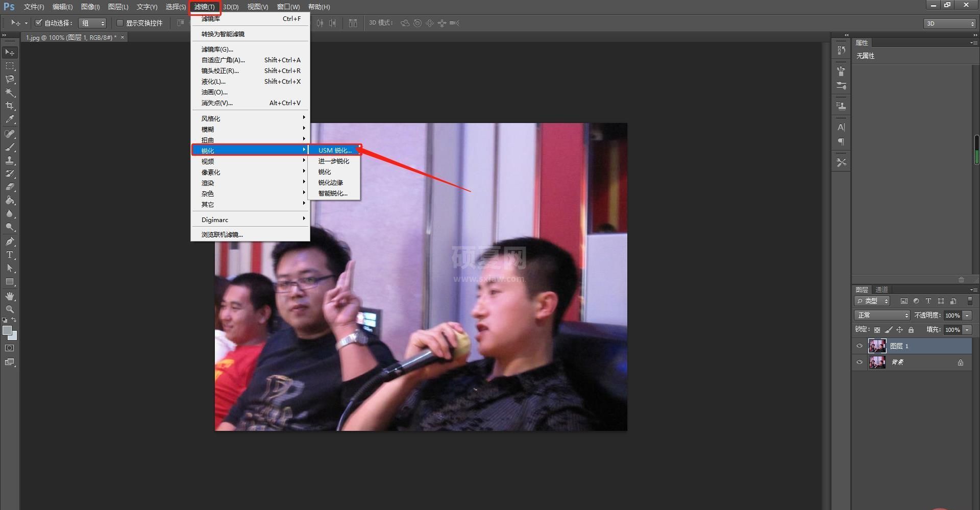The width and height of the screenshot is (980, 510).
Task: Open the 图层(L) menu
Action: pyautogui.click(x=118, y=7)
